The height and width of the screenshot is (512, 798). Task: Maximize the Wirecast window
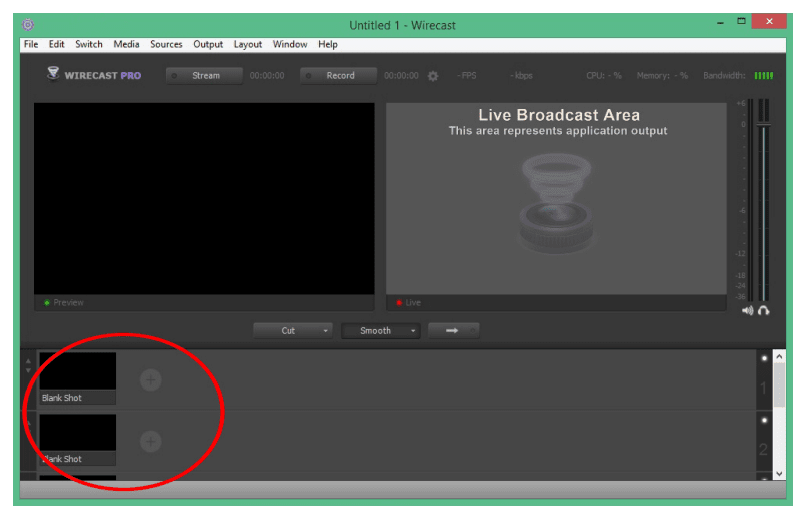[x=742, y=21]
